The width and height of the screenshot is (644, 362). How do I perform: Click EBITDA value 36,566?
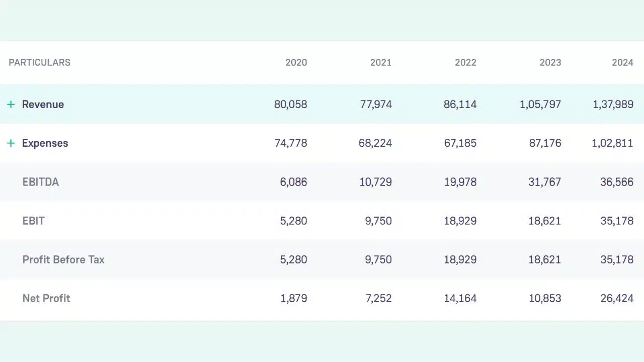pyautogui.click(x=617, y=182)
